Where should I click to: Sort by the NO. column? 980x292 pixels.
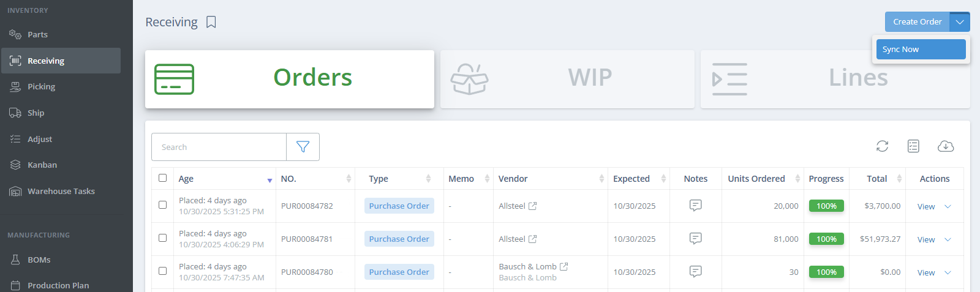point(315,179)
